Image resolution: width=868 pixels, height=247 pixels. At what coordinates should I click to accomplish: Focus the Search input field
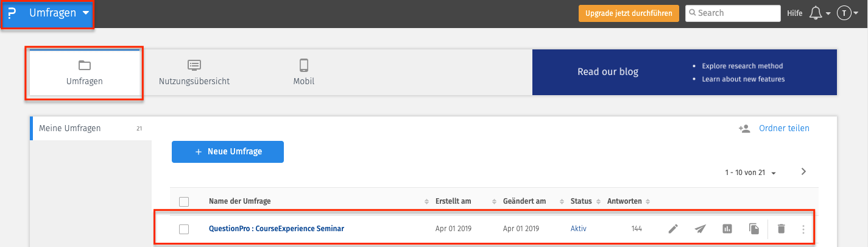pos(733,13)
